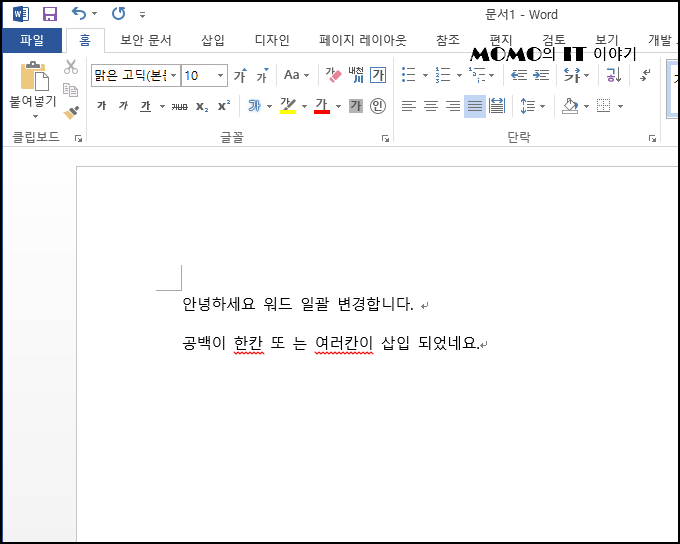This screenshot has width=680, height=544.
Task: Open the Aa change case menu
Action: (x=296, y=75)
